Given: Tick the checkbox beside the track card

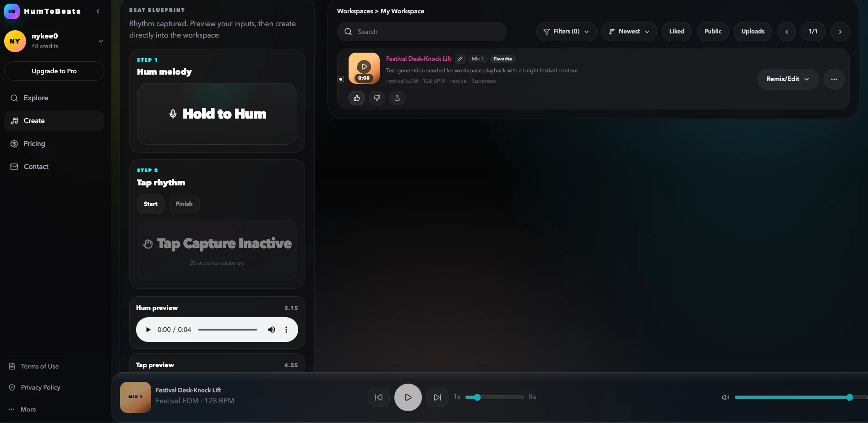Looking at the screenshot, I should point(341,79).
